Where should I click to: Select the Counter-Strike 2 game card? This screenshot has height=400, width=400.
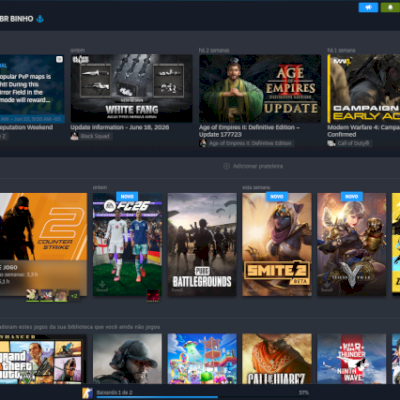click(x=43, y=244)
